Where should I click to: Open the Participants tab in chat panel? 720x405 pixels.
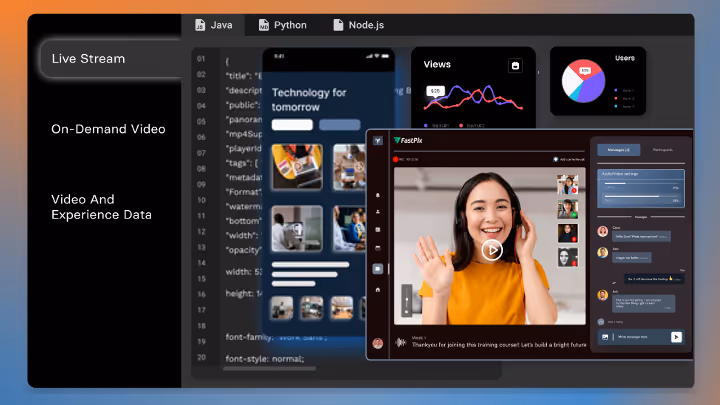pyautogui.click(x=663, y=150)
